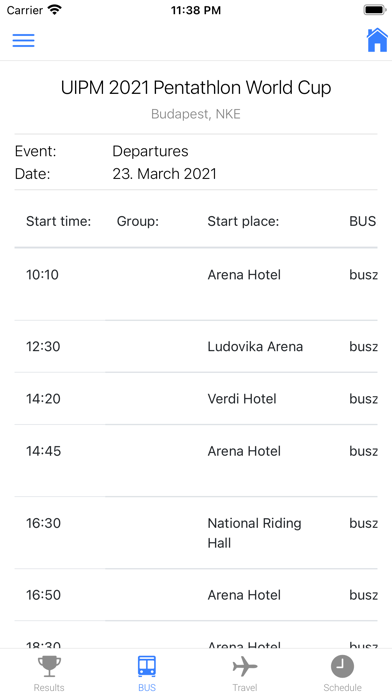Tap the battery indicator in status bar
The height and width of the screenshot is (696, 392).
(375, 10)
